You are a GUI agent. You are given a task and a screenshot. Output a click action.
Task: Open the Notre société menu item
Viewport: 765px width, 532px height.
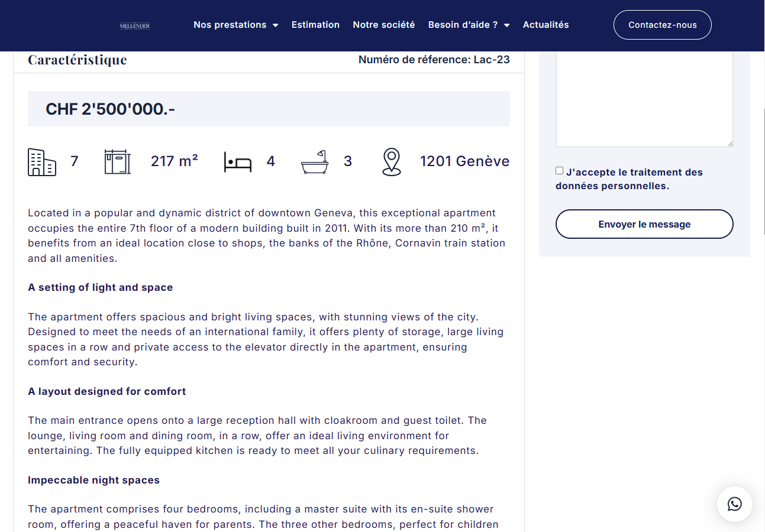click(x=384, y=25)
